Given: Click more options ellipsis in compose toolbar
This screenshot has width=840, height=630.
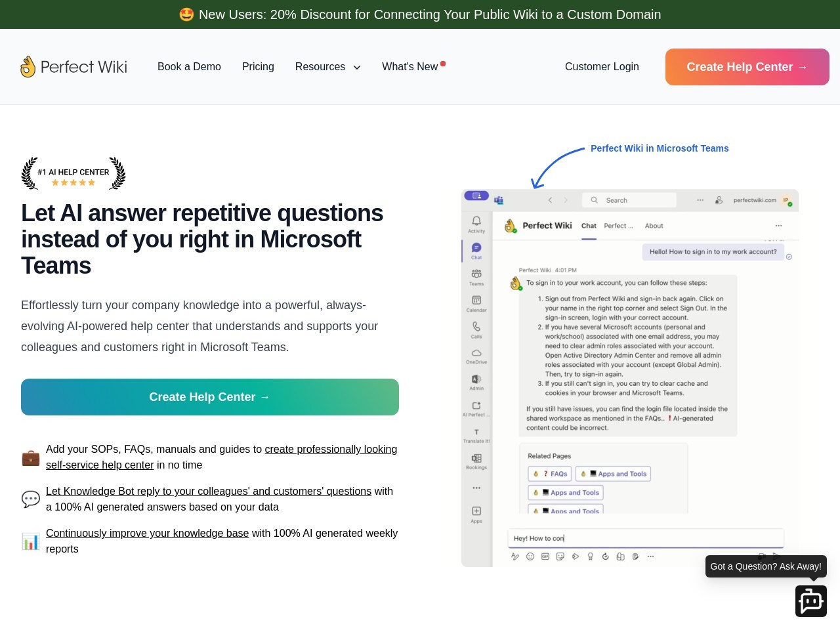Looking at the screenshot, I should pos(650,556).
